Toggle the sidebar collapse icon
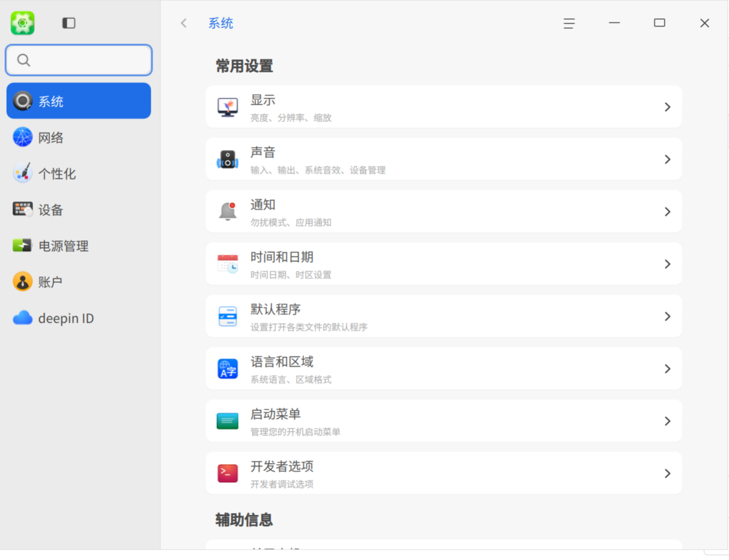This screenshot has height=560, width=729. (x=69, y=23)
